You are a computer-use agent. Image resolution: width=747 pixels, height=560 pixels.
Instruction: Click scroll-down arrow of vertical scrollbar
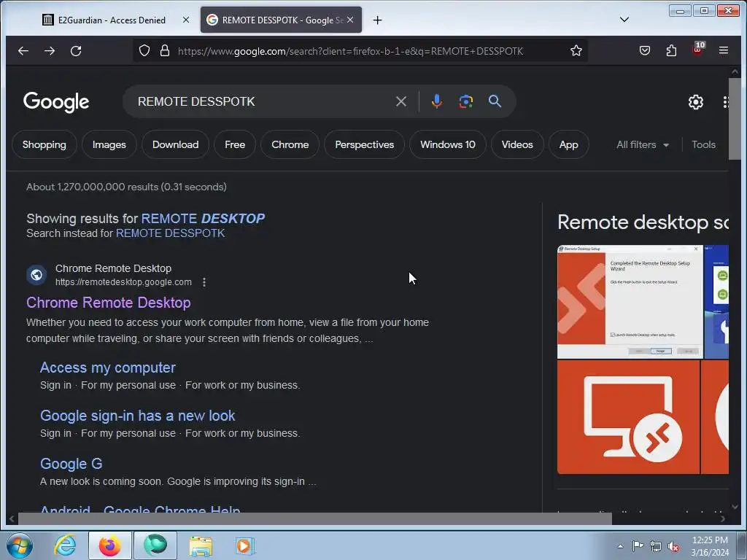(734, 507)
